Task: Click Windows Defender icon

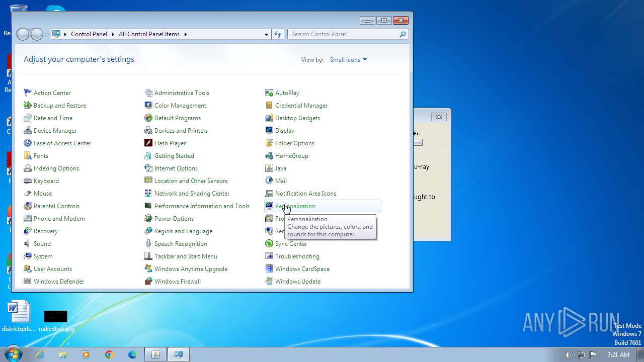Action: [x=28, y=281]
